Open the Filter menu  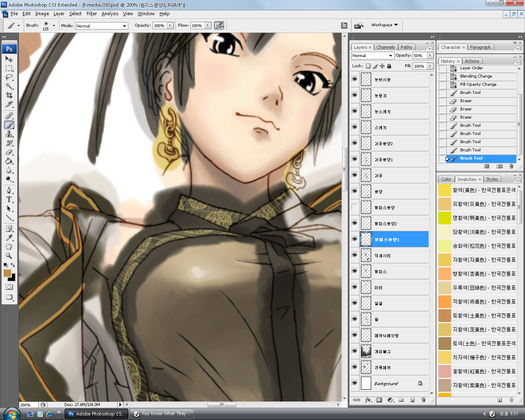pos(91,14)
